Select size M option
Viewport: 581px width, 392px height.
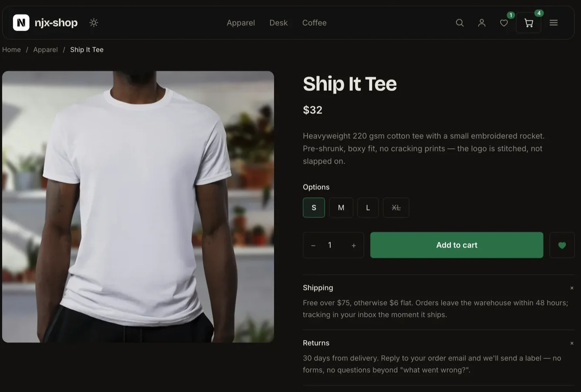tap(341, 208)
